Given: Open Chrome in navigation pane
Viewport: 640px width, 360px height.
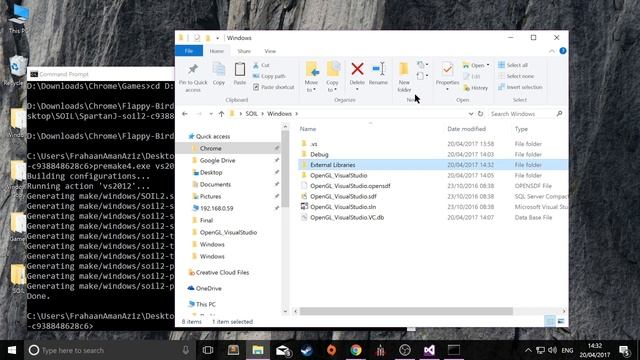Looking at the screenshot, I should point(211,149).
